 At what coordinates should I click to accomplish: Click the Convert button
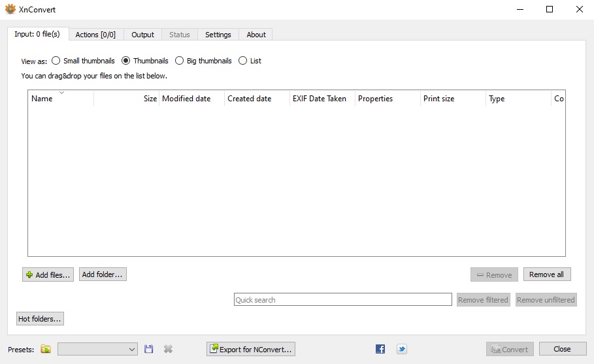click(x=510, y=349)
